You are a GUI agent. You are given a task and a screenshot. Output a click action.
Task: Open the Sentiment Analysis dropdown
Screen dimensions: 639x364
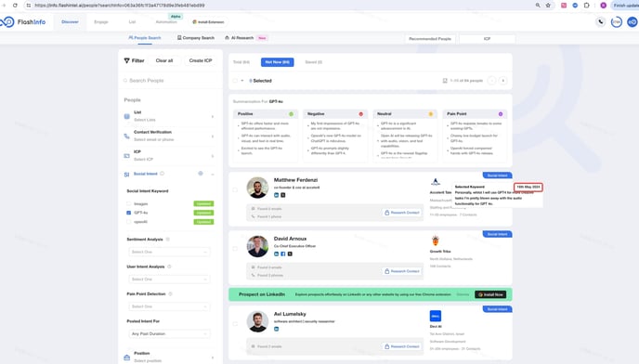169,252
